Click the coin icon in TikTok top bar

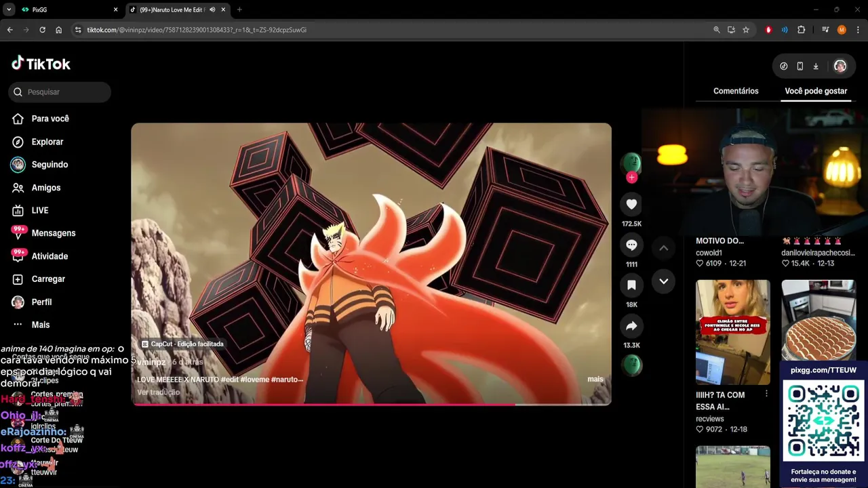click(783, 66)
